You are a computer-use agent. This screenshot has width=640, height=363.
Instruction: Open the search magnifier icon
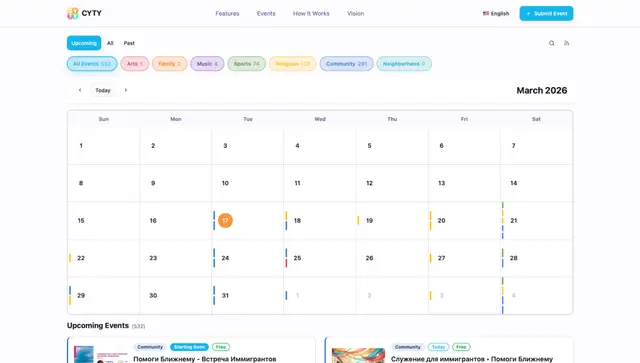[x=551, y=43]
